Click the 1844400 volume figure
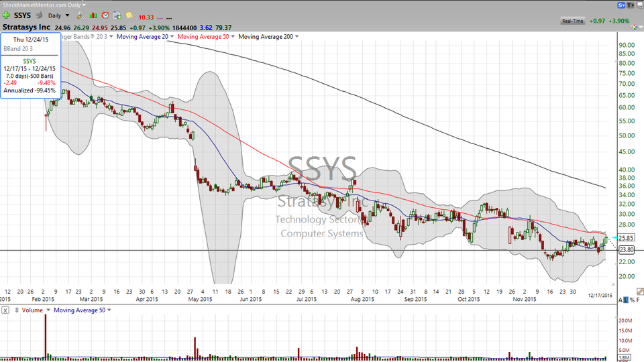The height and width of the screenshot is (362, 644). click(184, 27)
